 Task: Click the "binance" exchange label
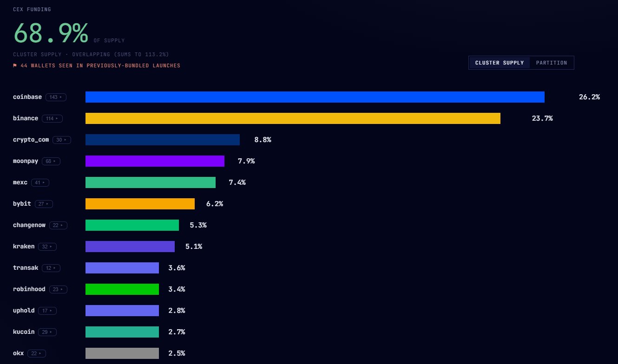[26, 118]
